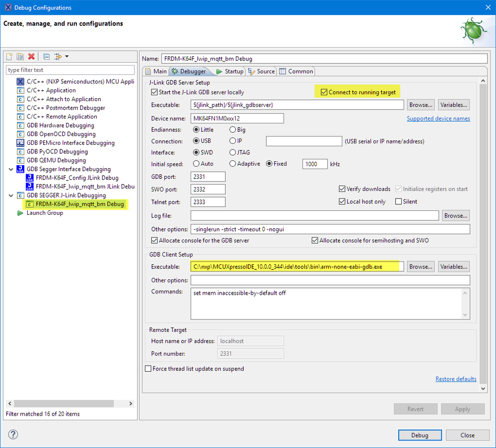Viewport: 496px width, 448px height.
Task: Browse for J-Link GDB server executable
Action: pyautogui.click(x=421, y=105)
